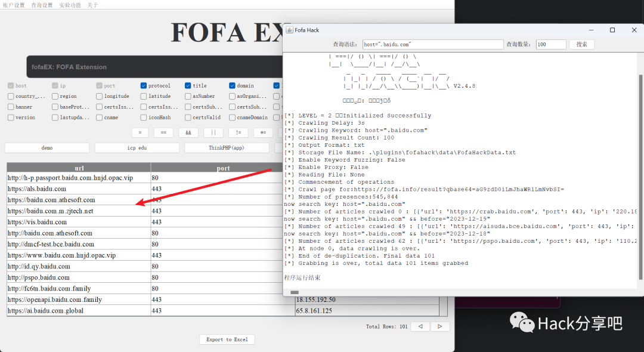The image size is (644, 352).
Task: Focus the 查询语法 query input field
Action: point(433,44)
